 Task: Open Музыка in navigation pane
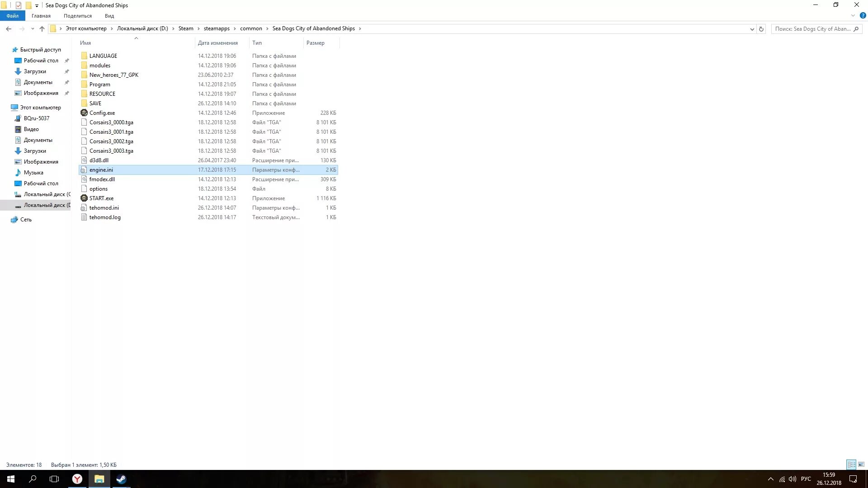click(33, 173)
